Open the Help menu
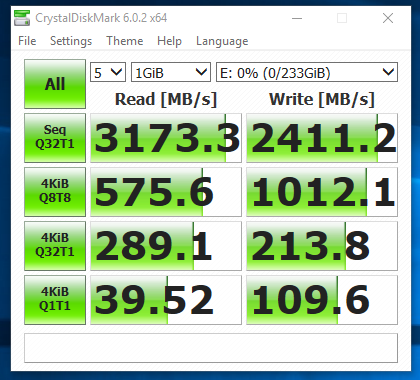This screenshot has height=380, width=420. point(169,41)
